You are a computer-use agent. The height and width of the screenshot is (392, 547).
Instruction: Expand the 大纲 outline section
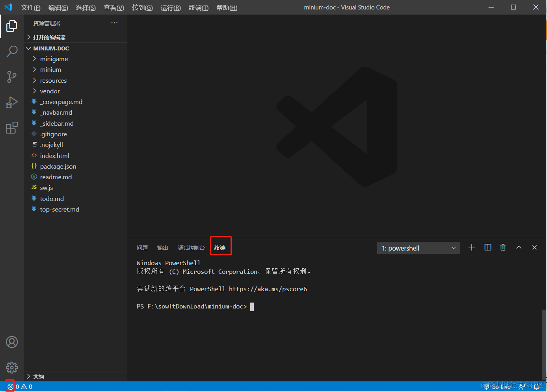[75, 376]
